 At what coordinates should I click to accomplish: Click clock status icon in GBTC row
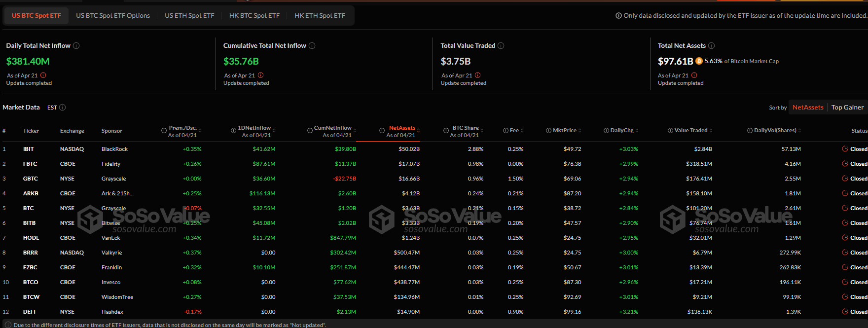click(x=845, y=179)
